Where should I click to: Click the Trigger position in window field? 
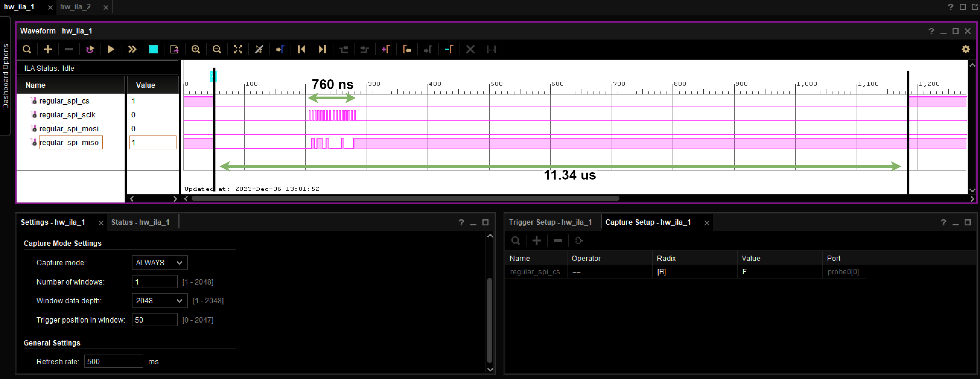tap(154, 320)
